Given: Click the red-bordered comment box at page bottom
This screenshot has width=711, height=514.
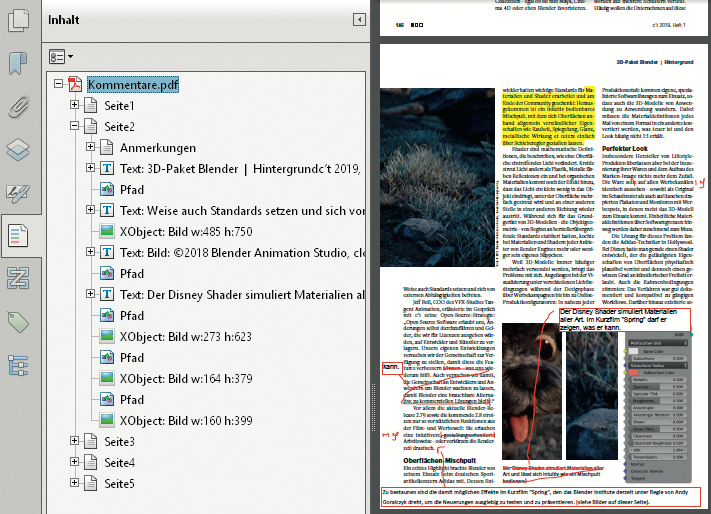Looking at the screenshot, I should click(x=540, y=498).
